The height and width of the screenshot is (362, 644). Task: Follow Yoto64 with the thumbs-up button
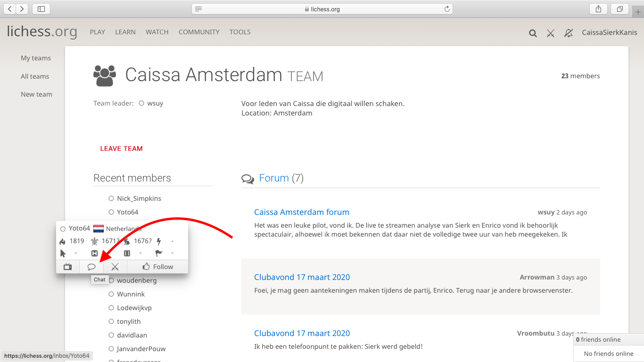pyautogui.click(x=157, y=267)
